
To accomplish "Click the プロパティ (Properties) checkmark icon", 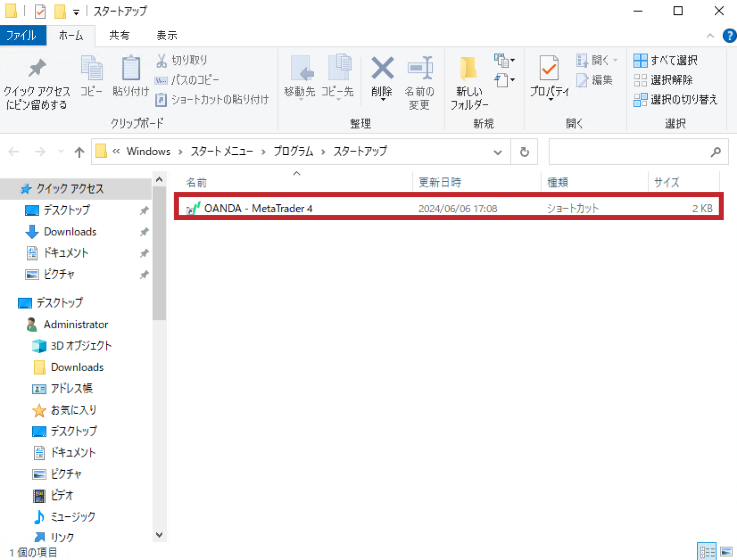I will [549, 68].
